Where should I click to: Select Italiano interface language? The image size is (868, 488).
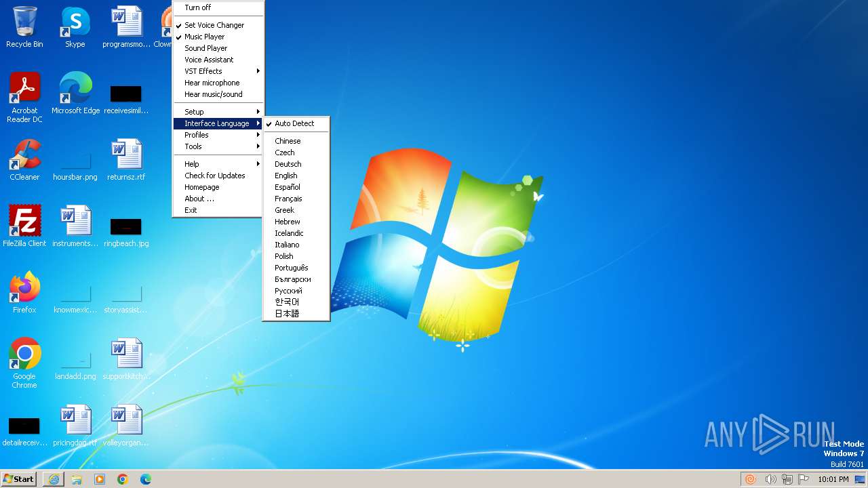(x=296, y=245)
